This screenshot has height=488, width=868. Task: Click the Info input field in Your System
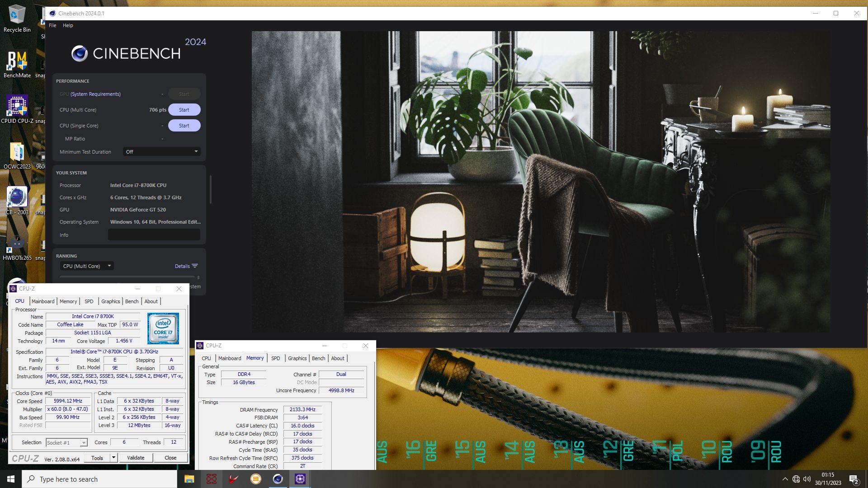(154, 235)
